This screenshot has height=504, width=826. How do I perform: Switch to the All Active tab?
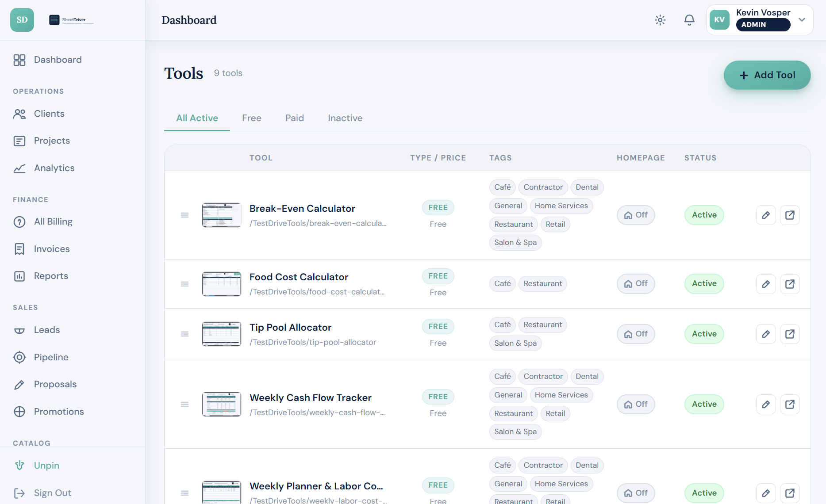coord(197,118)
